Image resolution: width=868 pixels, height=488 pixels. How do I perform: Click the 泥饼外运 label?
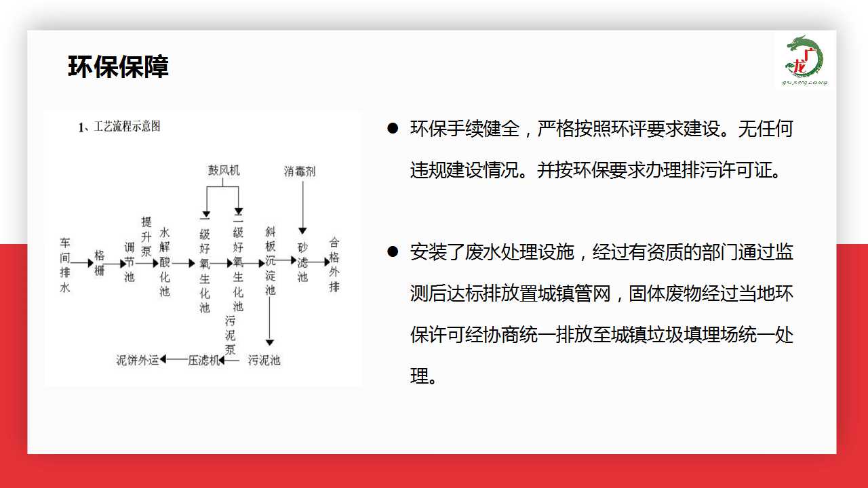tap(137, 360)
